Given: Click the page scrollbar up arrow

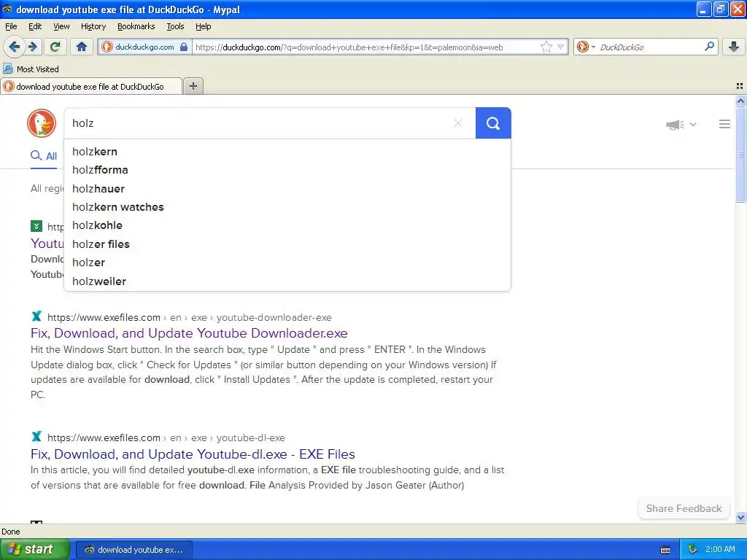Looking at the screenshot, I should click(x=740, y=101).
